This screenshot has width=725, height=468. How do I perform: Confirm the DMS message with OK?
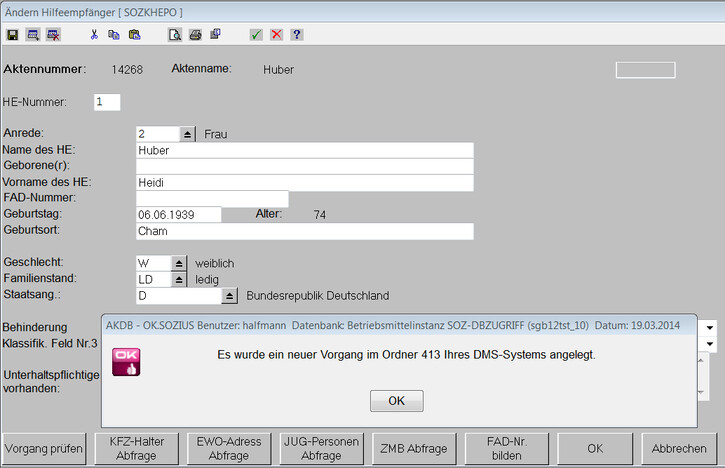tap(397, 400)
